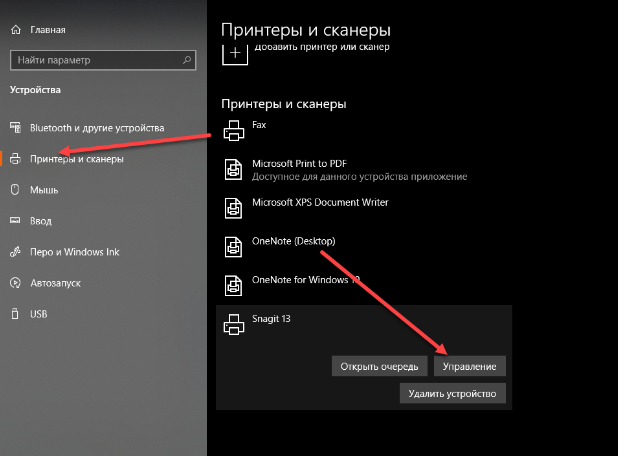Click the Автозапуск autoplay icon

click(x=15, y=283)
